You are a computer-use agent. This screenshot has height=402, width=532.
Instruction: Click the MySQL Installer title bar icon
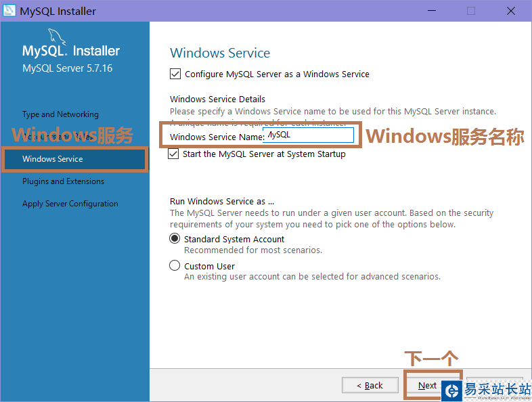(9, 11)
